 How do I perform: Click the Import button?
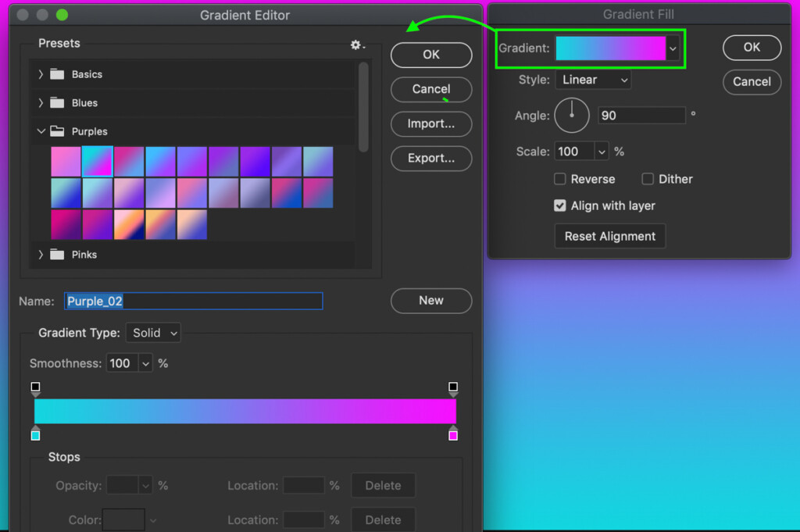pyautogui.click(x=431, y=123)
